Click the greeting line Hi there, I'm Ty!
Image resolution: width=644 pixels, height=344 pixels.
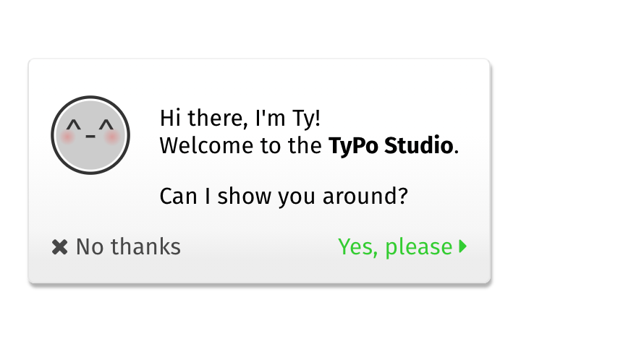(x=240, y=119)
